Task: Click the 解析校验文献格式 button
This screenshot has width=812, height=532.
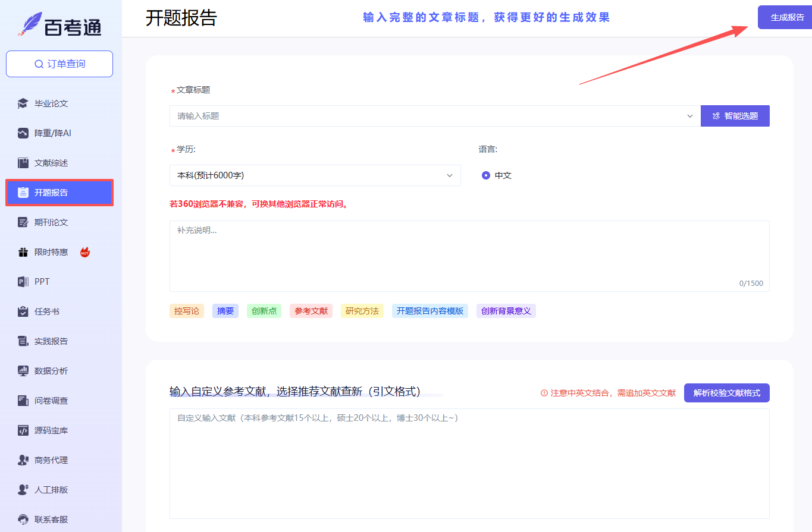Action: click(726, 393)
